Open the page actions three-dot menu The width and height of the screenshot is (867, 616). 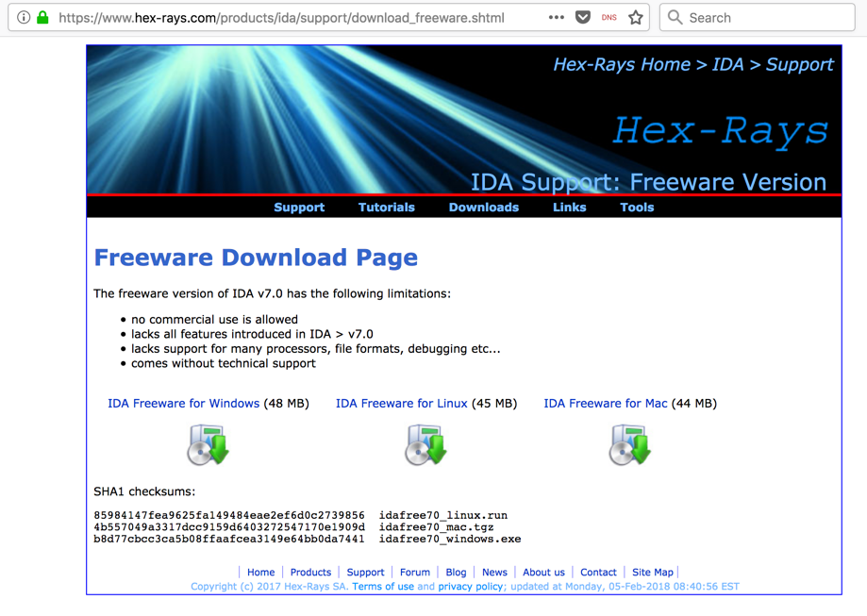point(557,18)
